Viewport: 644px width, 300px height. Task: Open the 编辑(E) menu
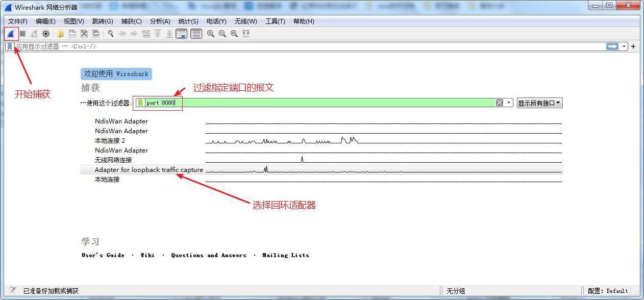click(45, 21)
